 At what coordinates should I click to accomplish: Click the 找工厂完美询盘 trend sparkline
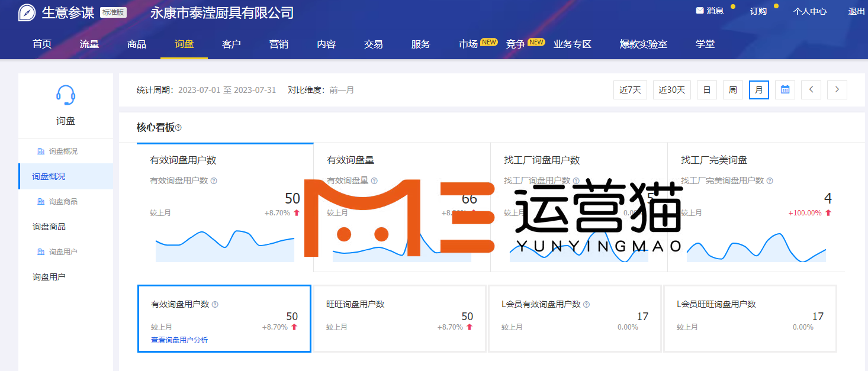[x=756, y=247]
